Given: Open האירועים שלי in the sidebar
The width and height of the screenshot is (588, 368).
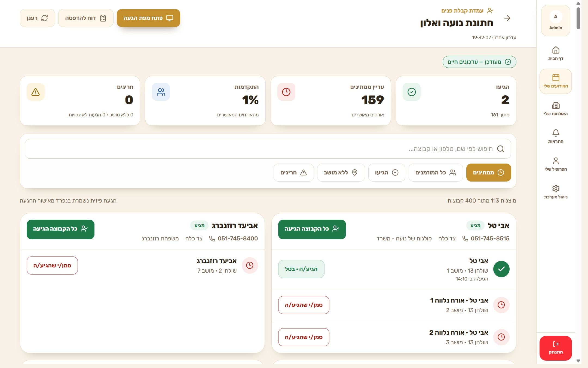Looking at the screenshot, I should pos(556,81).
